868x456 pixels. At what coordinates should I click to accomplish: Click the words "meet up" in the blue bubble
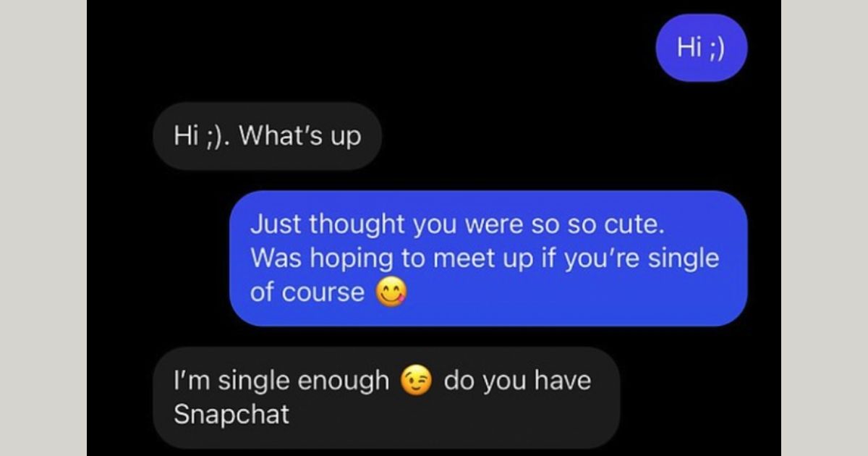(x=478, y=258)
